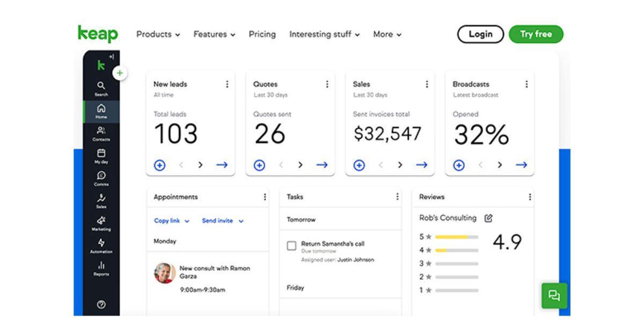Click the Login button

(x=480, y=34)
